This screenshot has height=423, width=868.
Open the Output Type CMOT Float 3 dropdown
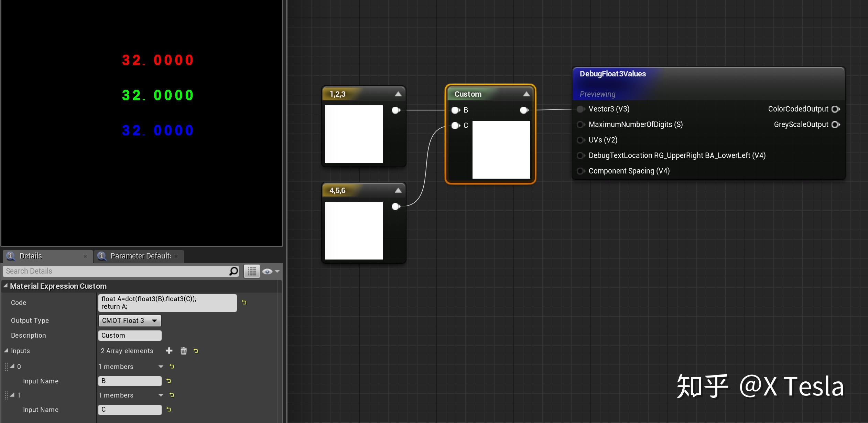(x=130, y=320)
